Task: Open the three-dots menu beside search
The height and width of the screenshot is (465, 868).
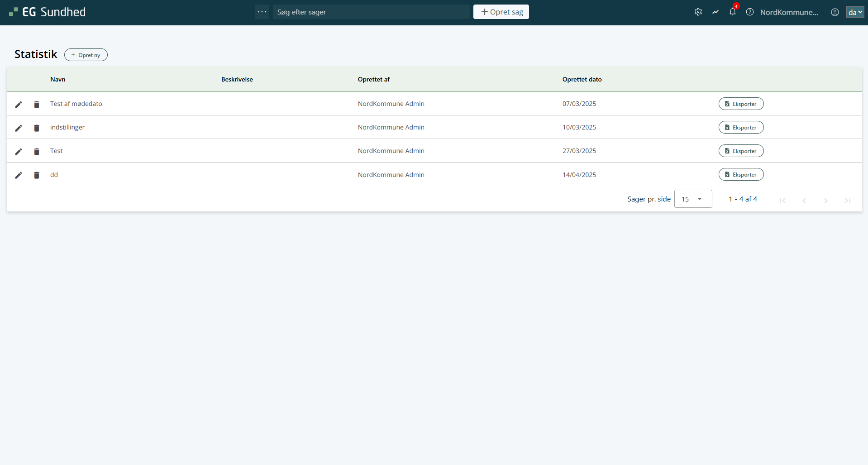Action: coord(262,12)
